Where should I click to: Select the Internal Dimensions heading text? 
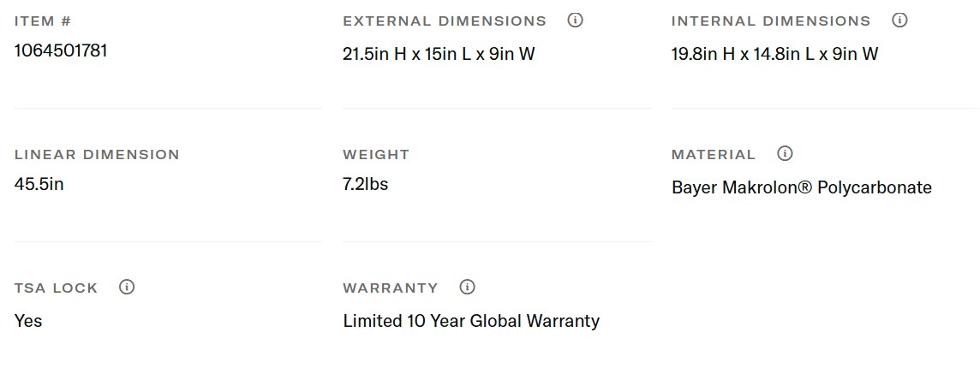coord(770,21)
